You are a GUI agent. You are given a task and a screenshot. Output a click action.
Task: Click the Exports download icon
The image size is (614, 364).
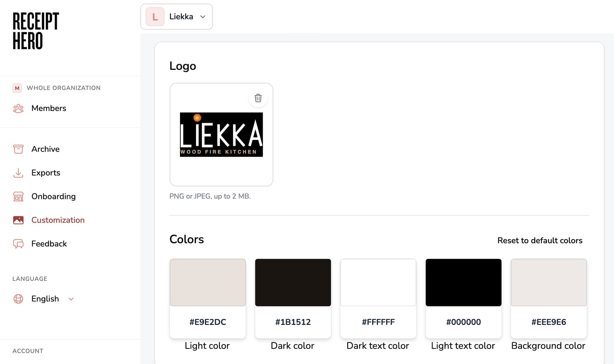click(x=18, y=173)
